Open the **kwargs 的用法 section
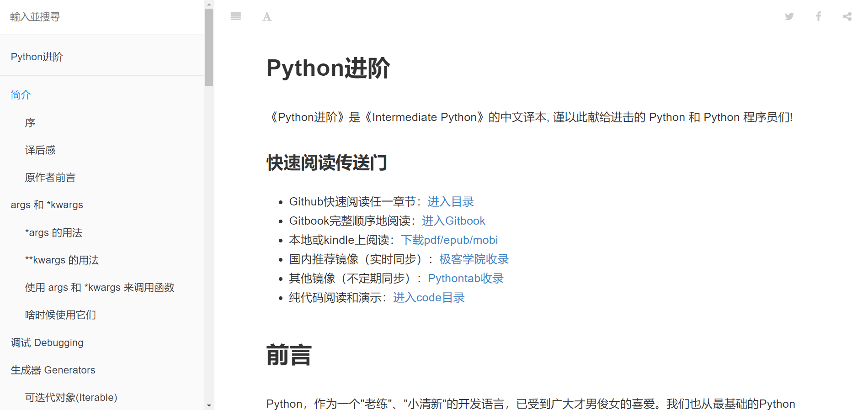Image resolution: width=868 pixels, height=410 pixels. [62, 260]
